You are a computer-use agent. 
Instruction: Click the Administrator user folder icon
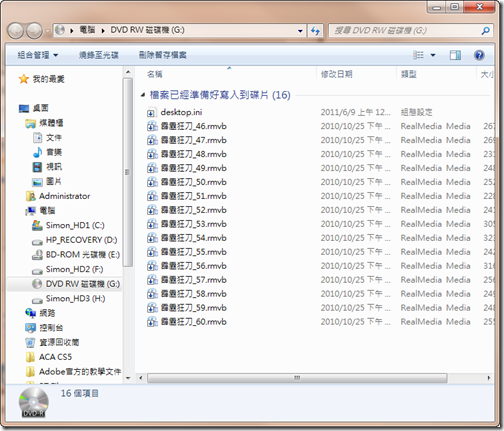[x=31, y=196]
